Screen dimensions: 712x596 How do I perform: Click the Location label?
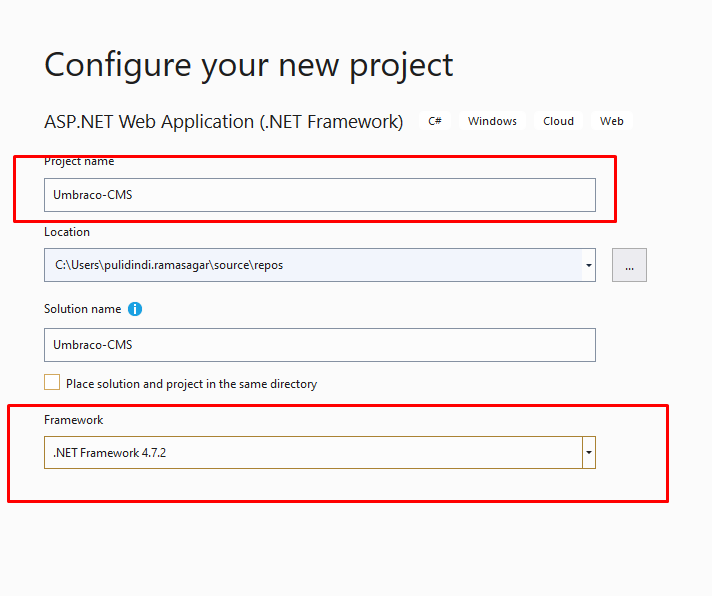click(x=67, y=232)
